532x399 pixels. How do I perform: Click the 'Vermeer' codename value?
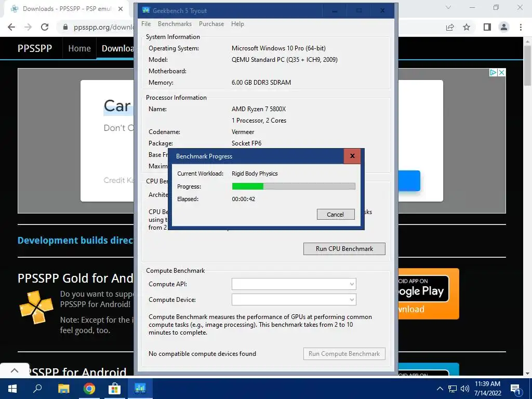[243, 131]
